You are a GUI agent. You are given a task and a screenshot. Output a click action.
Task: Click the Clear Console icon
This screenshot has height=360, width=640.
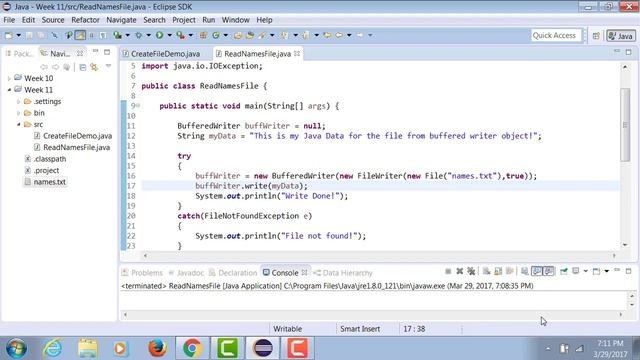[x=487, y=271]
